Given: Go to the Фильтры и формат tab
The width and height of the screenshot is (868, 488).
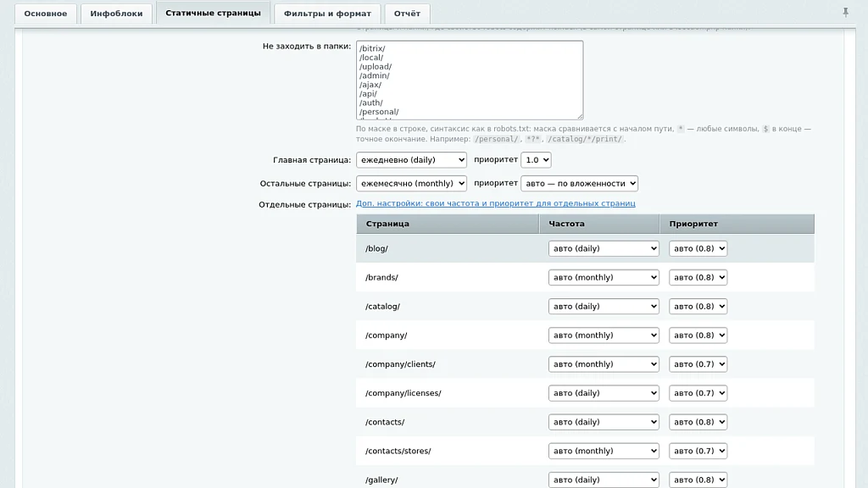Looking at the screenshot, I should (x=328, y=14).
